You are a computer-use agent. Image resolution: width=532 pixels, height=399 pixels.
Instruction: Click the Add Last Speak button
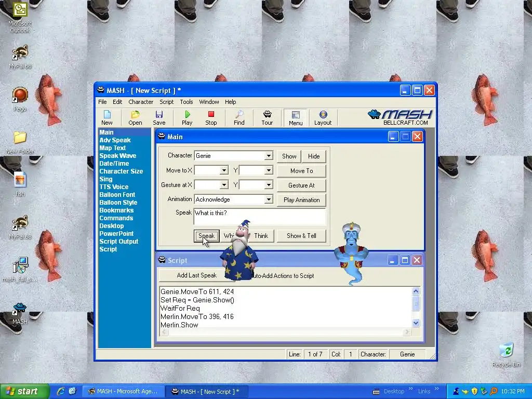click(x=196, y=275)
